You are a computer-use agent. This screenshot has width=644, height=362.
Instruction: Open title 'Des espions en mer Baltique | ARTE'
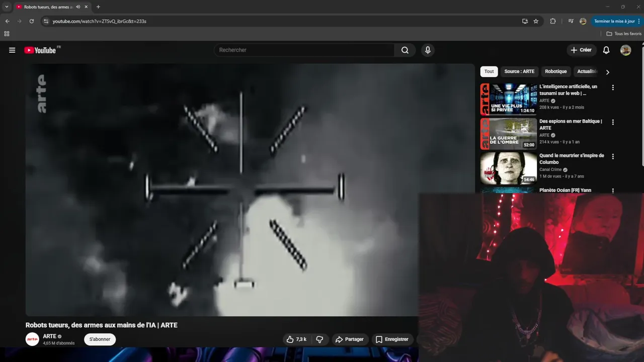point(571,125)
